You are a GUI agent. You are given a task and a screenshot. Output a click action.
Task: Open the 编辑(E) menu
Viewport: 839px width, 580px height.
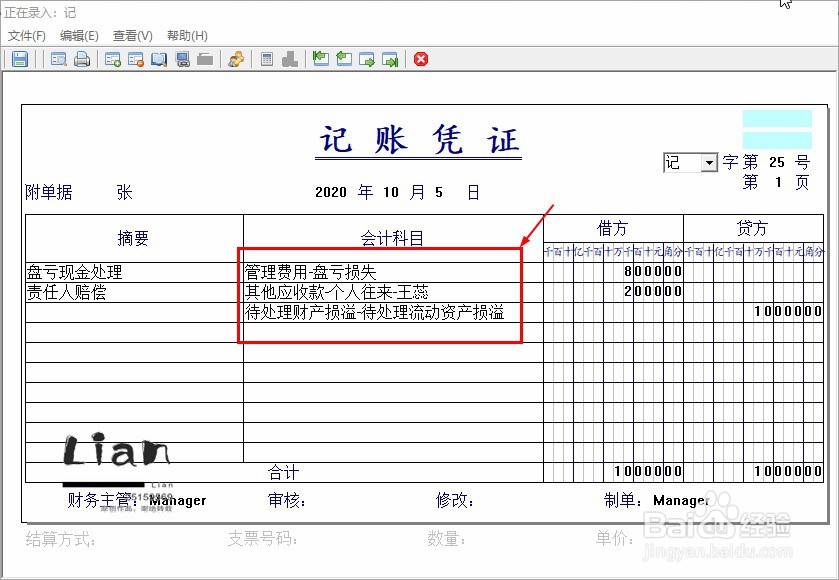79,36
